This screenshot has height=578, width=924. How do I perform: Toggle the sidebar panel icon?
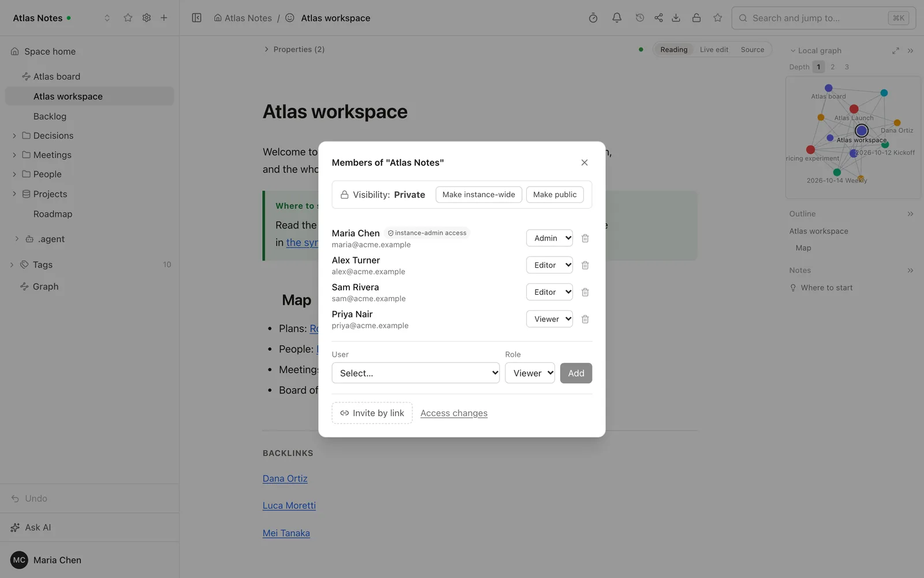point(196,18)
